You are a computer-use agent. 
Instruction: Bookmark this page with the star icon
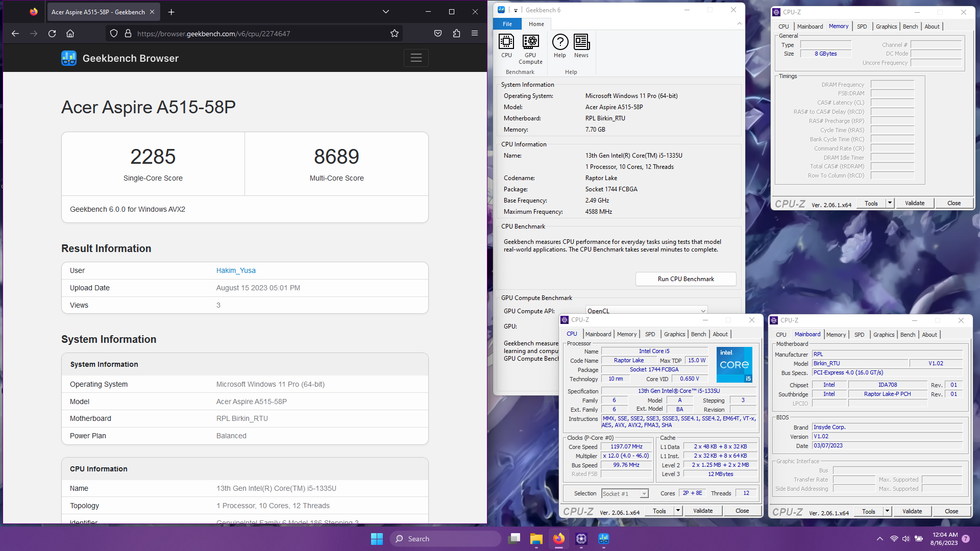[x=395, y=34]
